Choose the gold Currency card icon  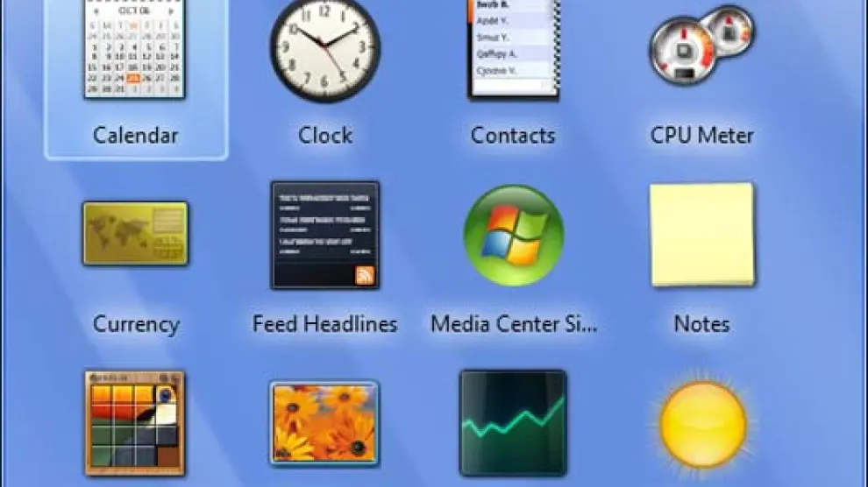(x=135, y=234)
